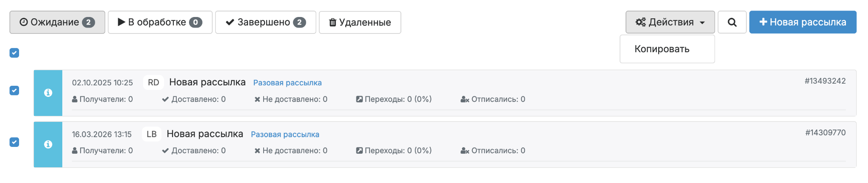Open Разовая рассылка link in first row
The image size is (868, 183).
287,83
